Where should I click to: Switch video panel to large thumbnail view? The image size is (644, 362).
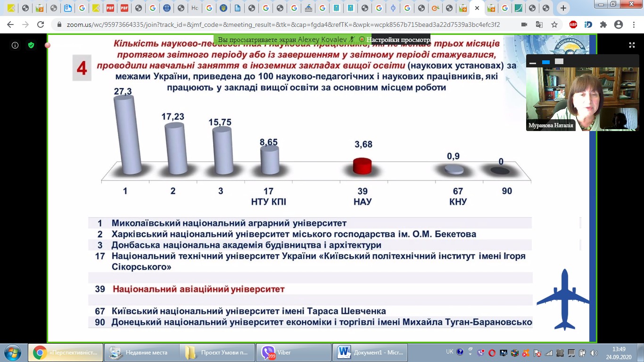[559, 62]
